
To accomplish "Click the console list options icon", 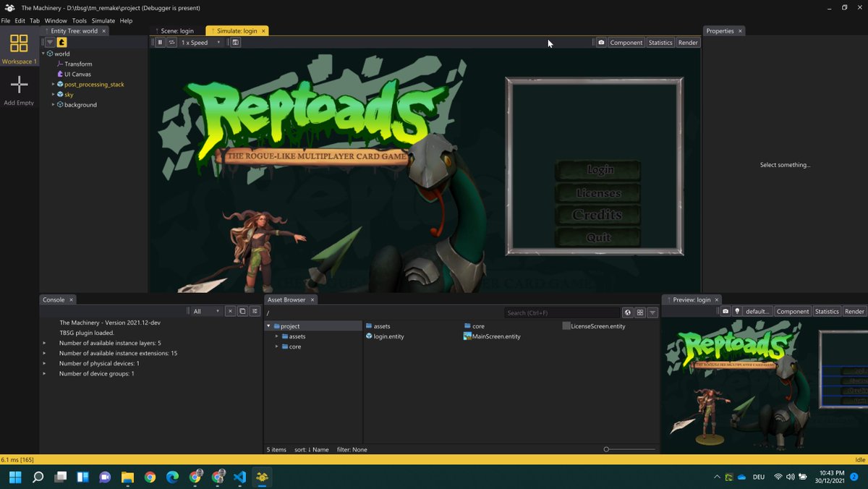I will click(255, 311).
